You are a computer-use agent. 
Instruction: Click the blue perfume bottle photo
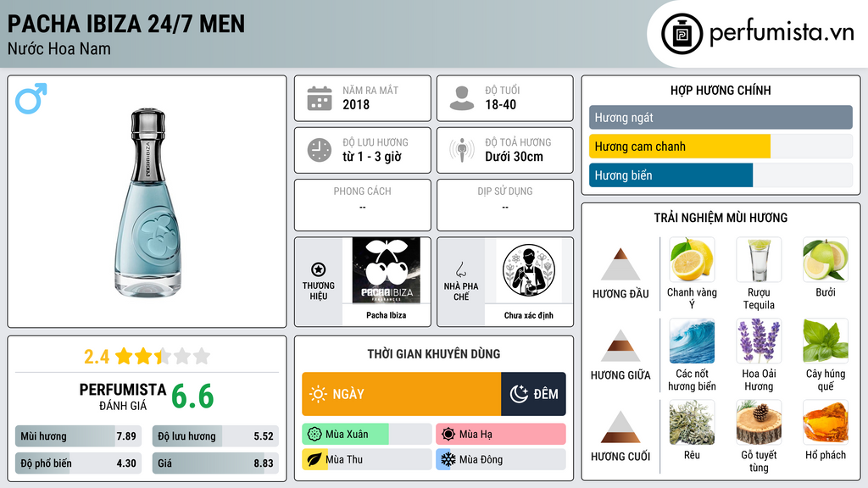(x=147, y=202)
